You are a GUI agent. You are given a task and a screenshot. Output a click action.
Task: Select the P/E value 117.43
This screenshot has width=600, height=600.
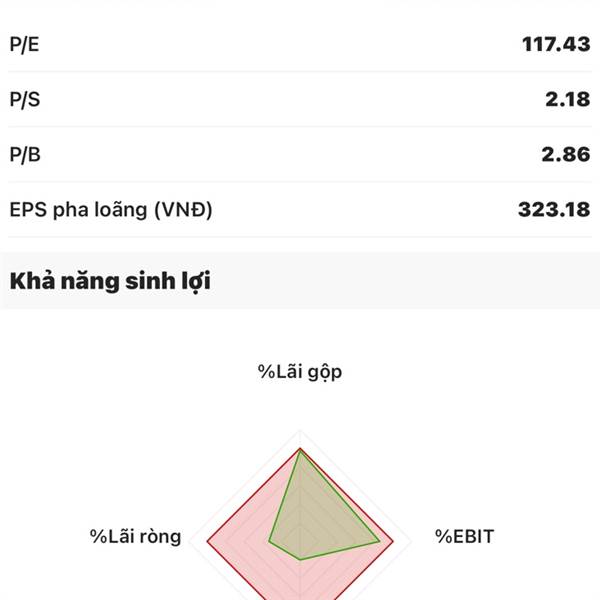tap(555, 44)
